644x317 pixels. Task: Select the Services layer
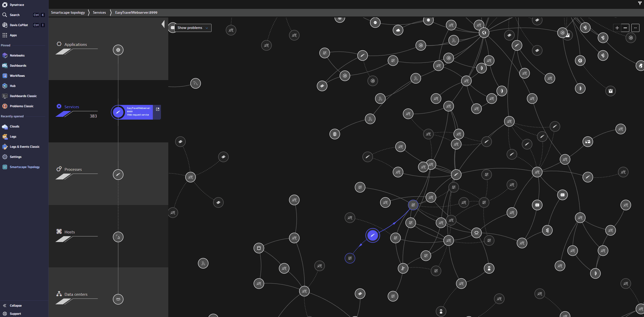72,107
